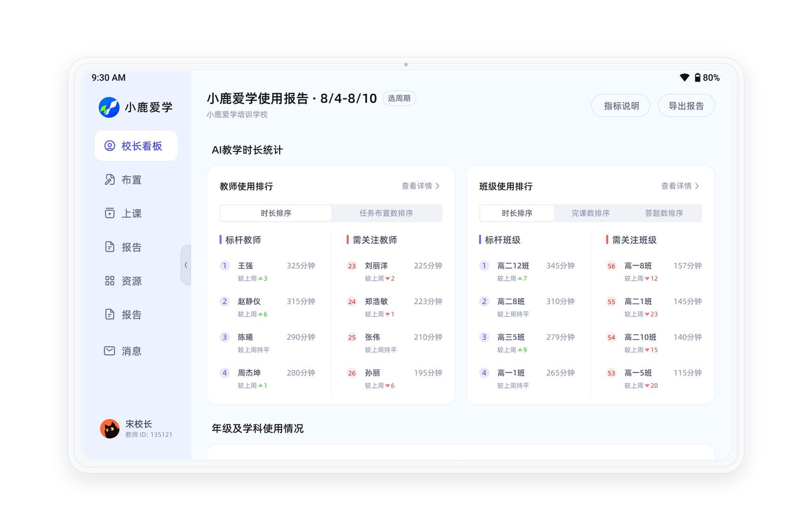Click teacher 王强 row
Screen dimensions: 812x523
coord(268,271)
